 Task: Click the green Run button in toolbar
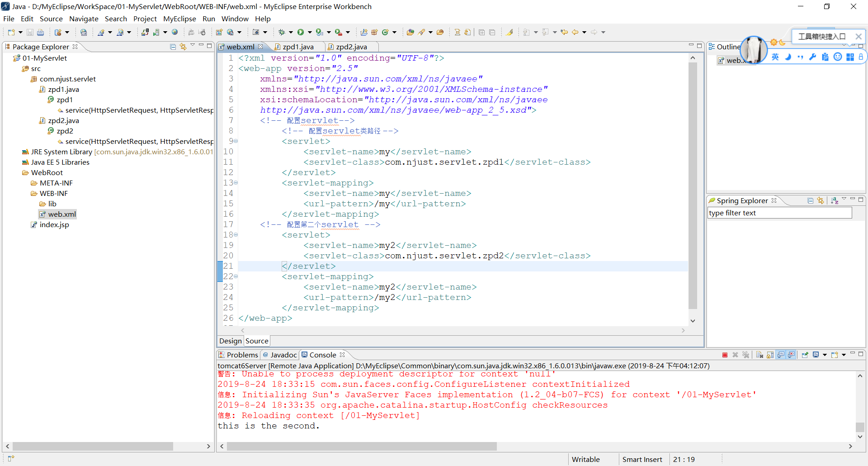click(x=300, y=32)
